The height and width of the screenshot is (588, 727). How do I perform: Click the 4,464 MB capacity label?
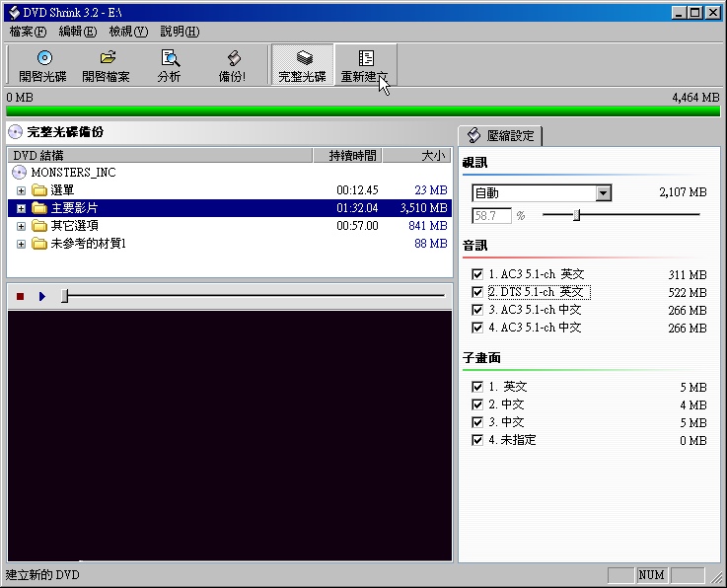tap(695, 98)
